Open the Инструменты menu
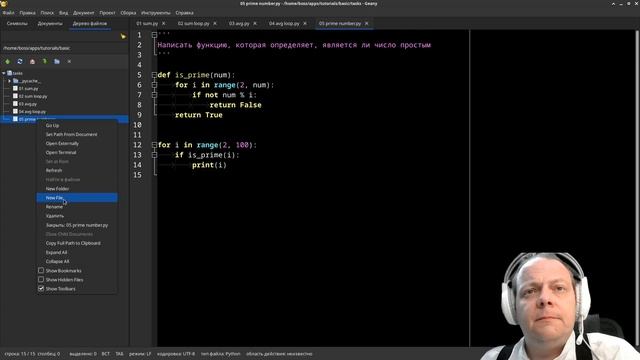Image resolution: width=640 pixels, height=360 pixels. (x=156, y=13)
